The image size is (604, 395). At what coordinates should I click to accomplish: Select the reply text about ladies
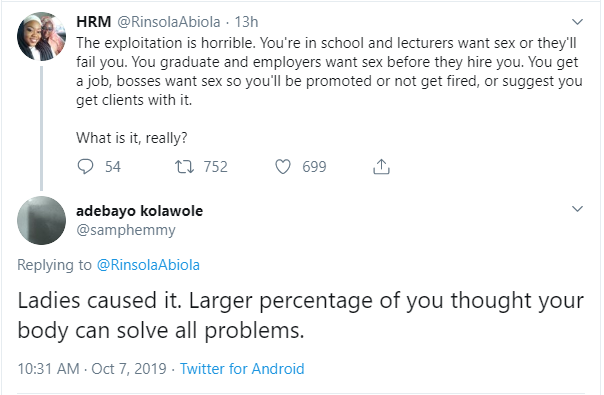(300, 315)
